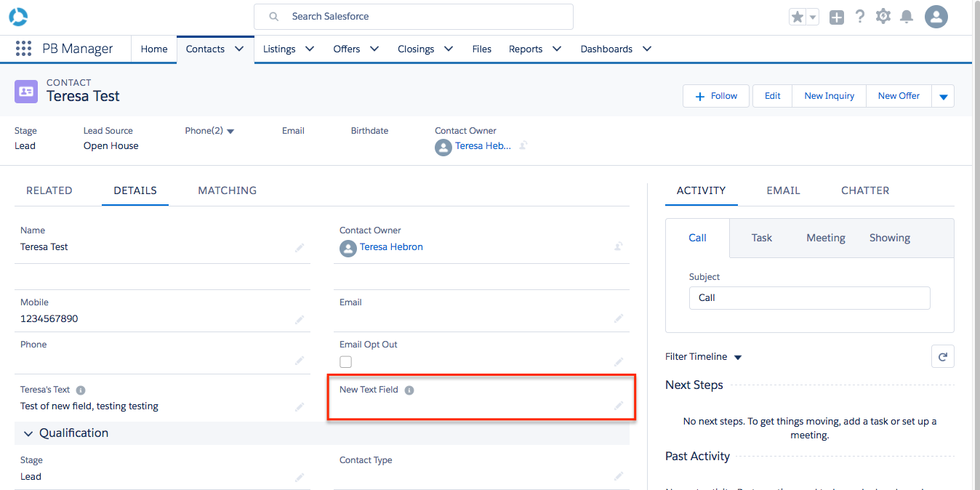Edit the Contact Type pencil icon
Image resolution: width=980 pixels, height=490 pixels.
click(x=619, y=476)
